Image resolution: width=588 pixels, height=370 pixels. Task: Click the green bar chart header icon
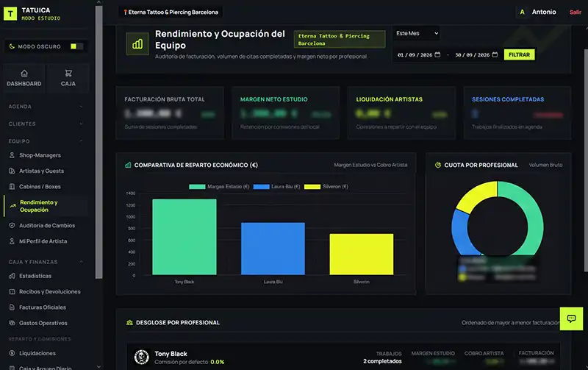coord(137,44)
